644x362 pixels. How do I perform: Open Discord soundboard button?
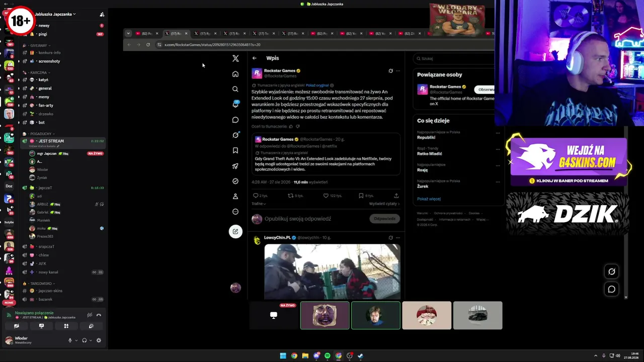point(91,326)
